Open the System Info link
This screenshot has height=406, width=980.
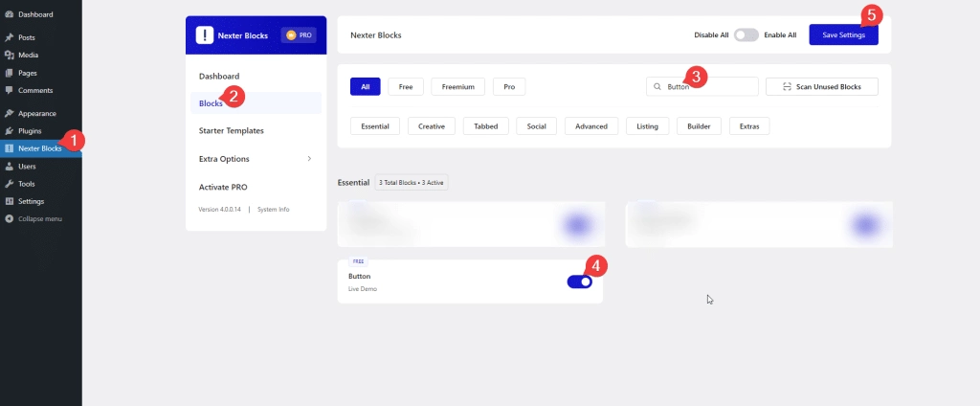pos(273,210)
